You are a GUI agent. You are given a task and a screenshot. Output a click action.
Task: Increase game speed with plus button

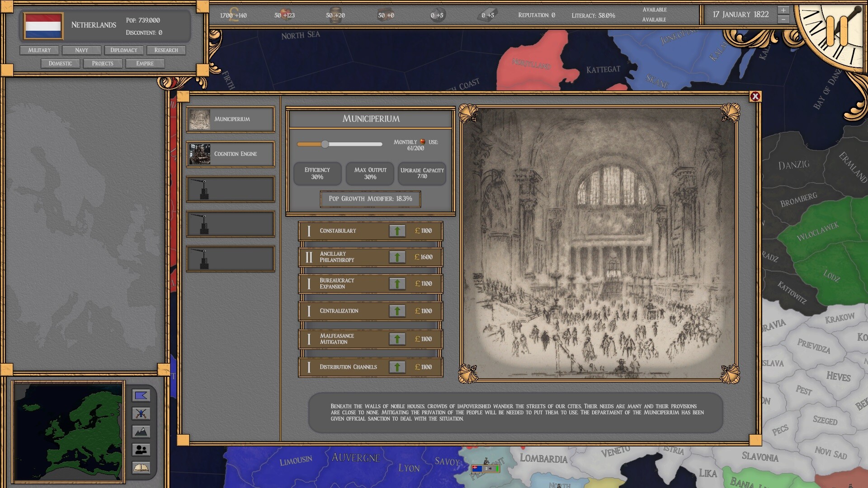[x=783, y=10]
